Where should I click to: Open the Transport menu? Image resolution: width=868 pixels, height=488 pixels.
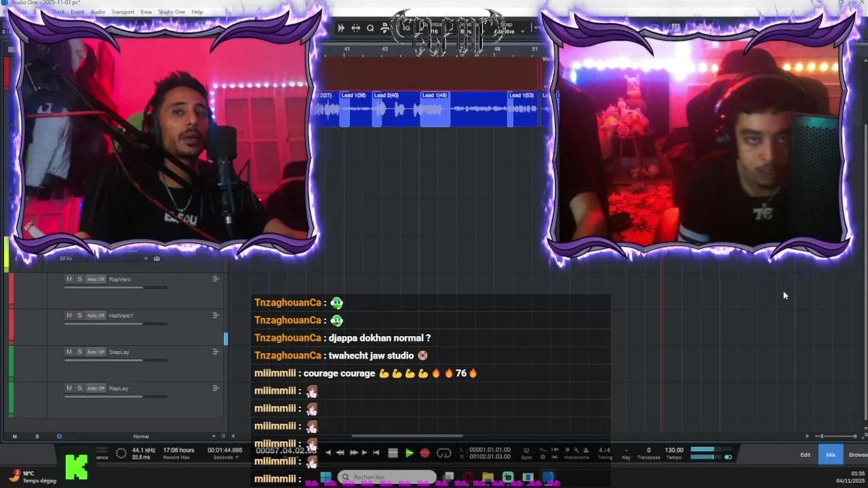(x=123, y=12)
